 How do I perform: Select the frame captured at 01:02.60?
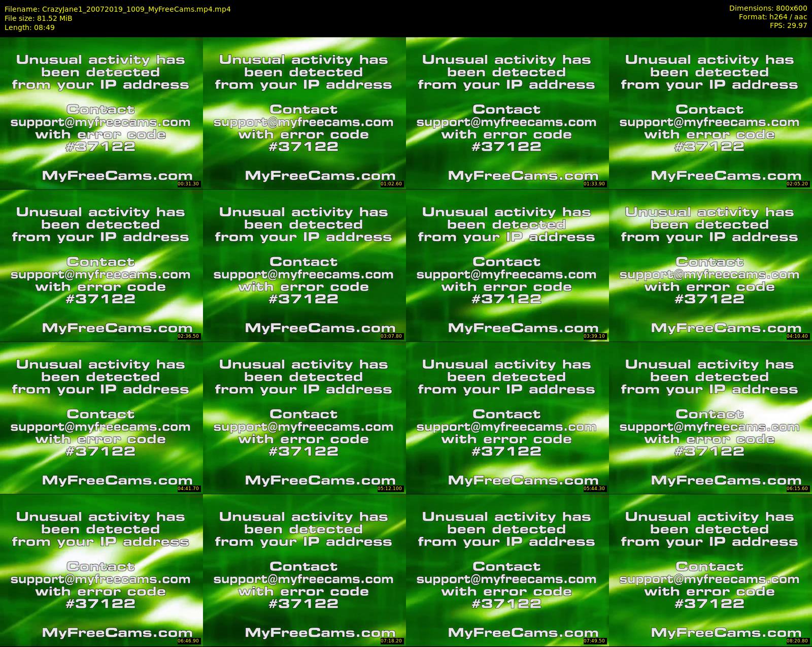point(304,113)
